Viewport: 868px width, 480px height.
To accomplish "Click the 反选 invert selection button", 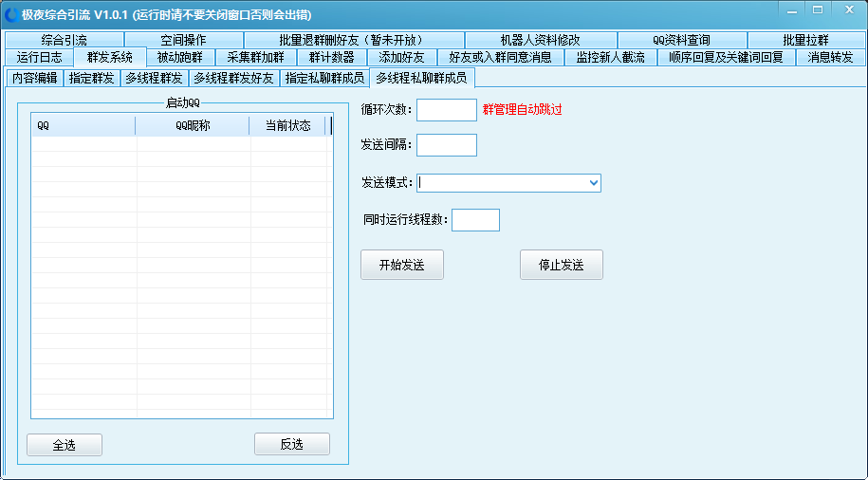I will (x=291, y=445).
